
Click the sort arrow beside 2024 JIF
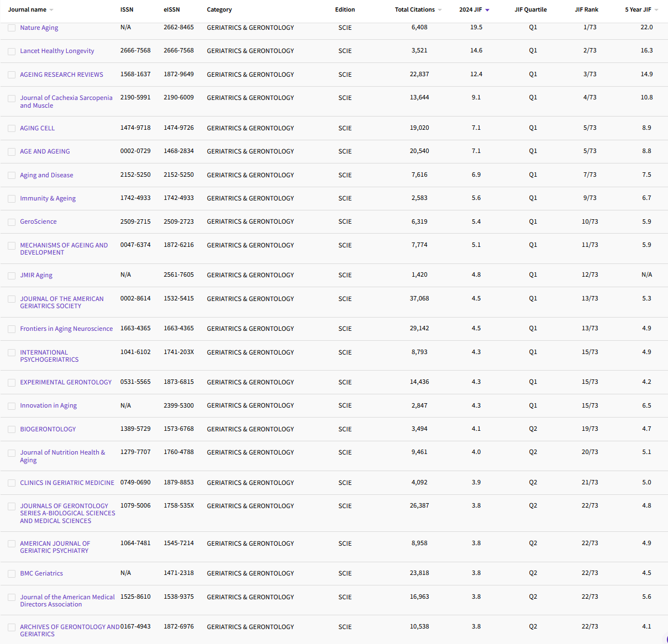coord(488,9)
